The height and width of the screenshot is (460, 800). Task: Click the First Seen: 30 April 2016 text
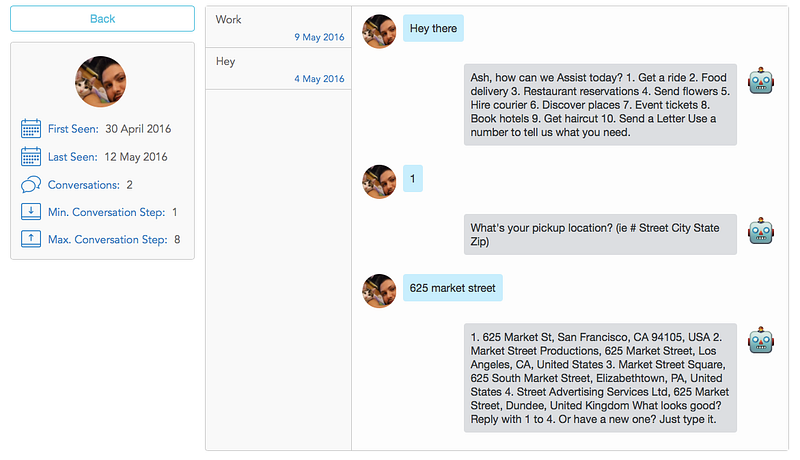(x=109, y=129)
